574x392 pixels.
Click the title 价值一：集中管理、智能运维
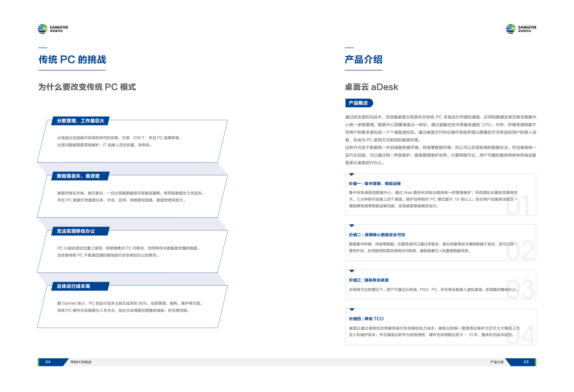coord(375,184)
